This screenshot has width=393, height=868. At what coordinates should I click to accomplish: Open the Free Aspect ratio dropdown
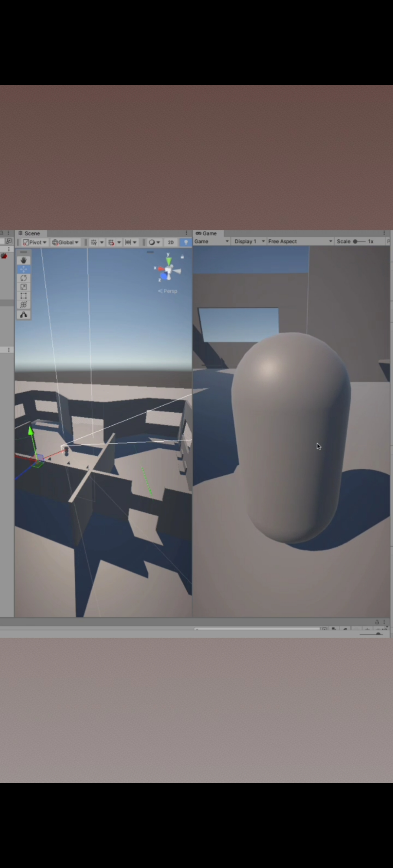pos(300,241)
